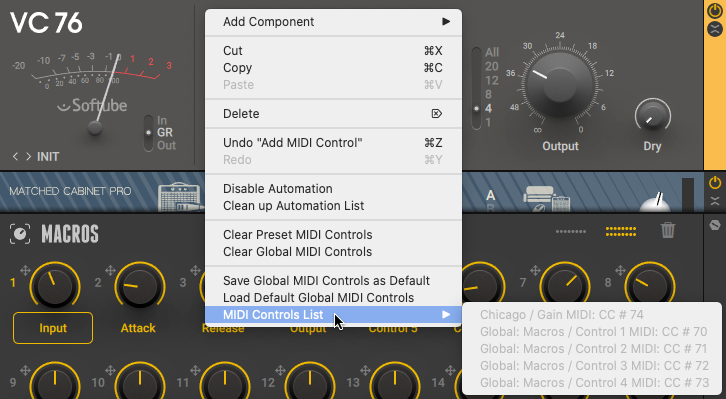Select ratio 8 on VC 76
This screenshot has height=399, width=726.
[488, 94]
